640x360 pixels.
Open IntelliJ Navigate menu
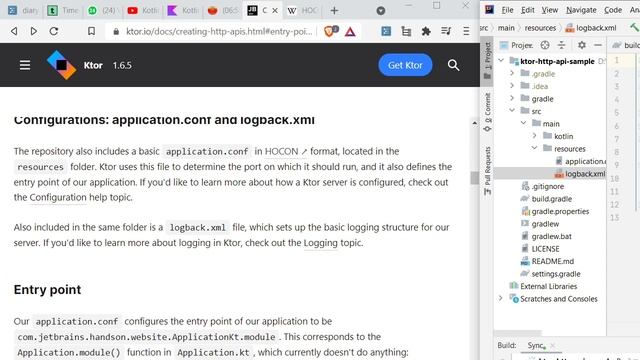581,10
